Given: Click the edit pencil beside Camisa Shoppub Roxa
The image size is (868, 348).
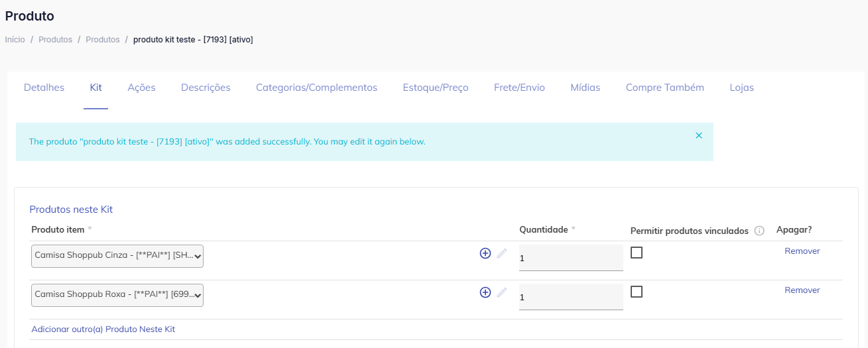Looking at the screenshot, I should (502, 292).
